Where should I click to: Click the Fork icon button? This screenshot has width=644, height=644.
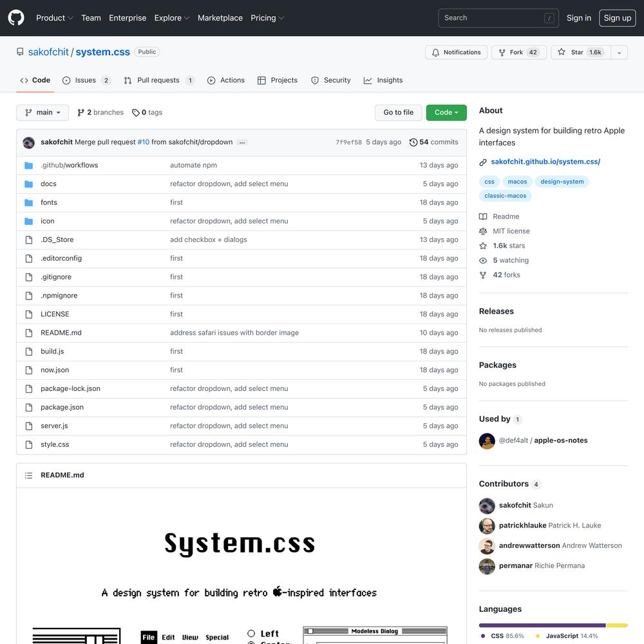tap(519, 52)
